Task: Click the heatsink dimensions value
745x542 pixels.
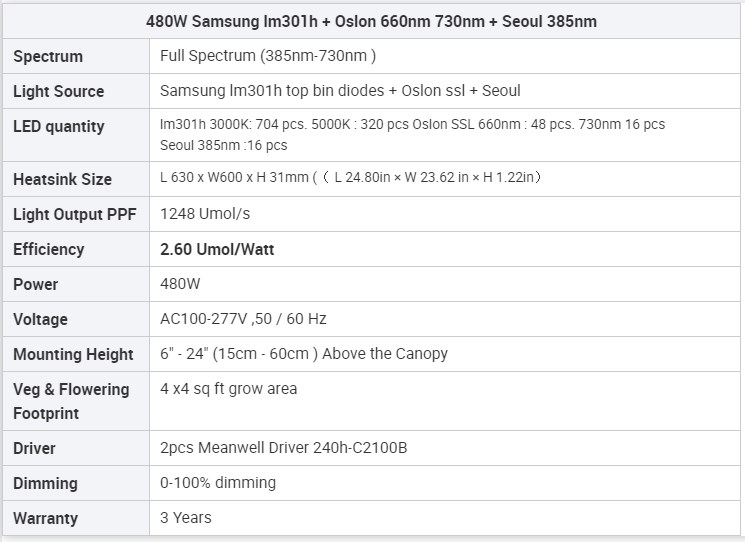Action: pyautogui.click(x=351, y=177)
